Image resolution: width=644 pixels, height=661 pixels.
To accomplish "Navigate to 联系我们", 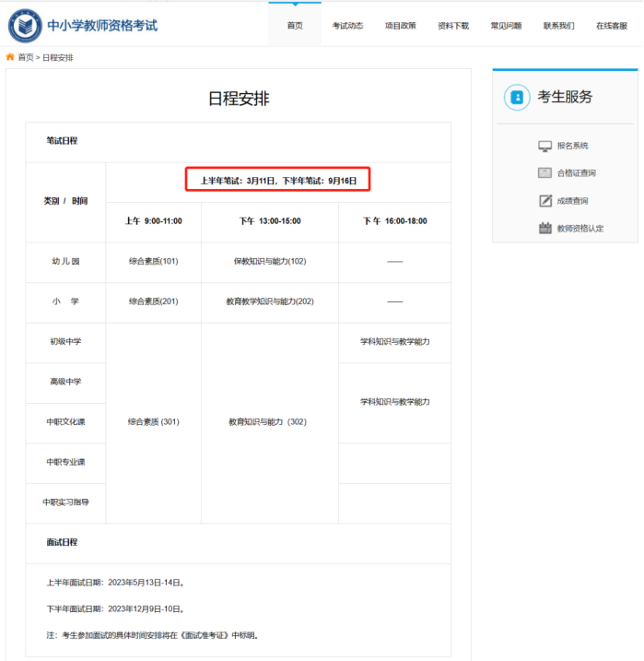I will coord(558,26).
